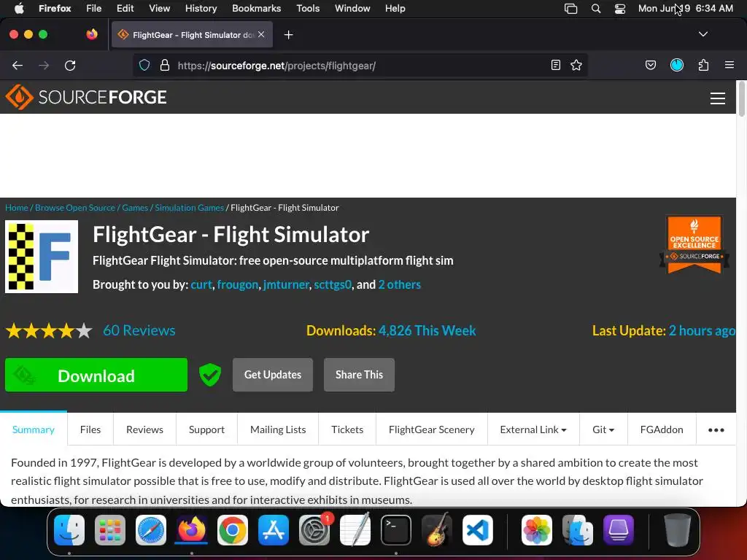Click the page vertical scrollbar
Screen dimensions: 747x560
(x=741, y=99)
